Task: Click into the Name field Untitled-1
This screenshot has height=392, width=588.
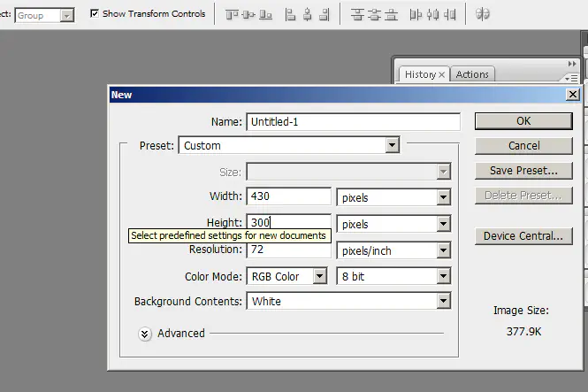Action: 353,122
